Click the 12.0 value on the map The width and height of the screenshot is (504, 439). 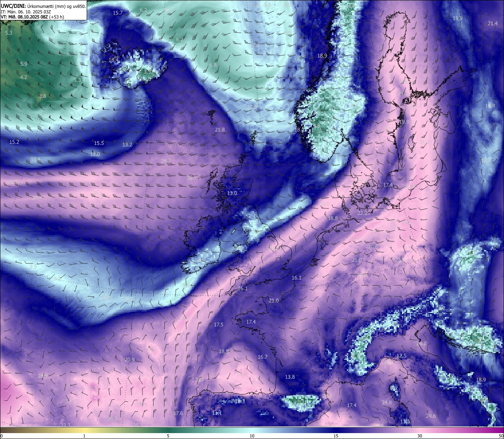coord(95,154)
